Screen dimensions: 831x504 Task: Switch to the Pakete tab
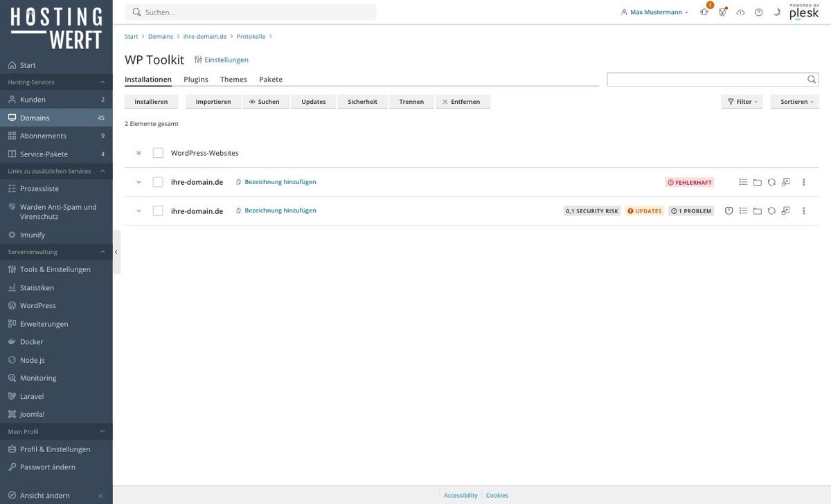(271, 80)
